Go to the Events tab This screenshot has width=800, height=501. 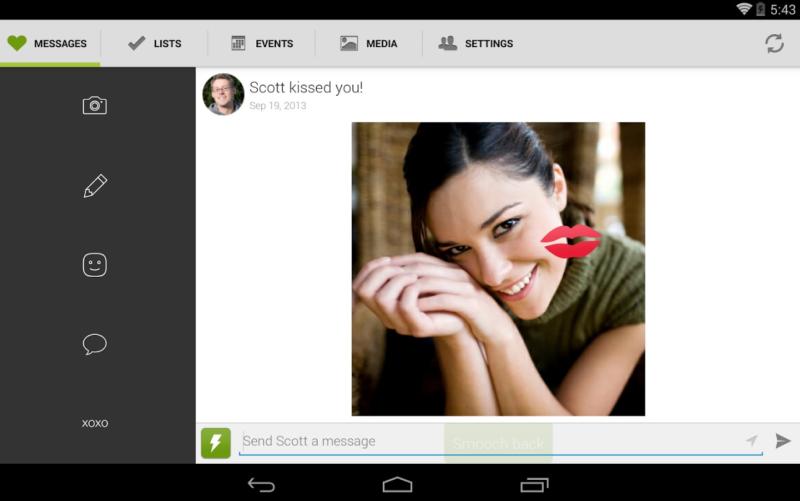[x=262, y=44]
